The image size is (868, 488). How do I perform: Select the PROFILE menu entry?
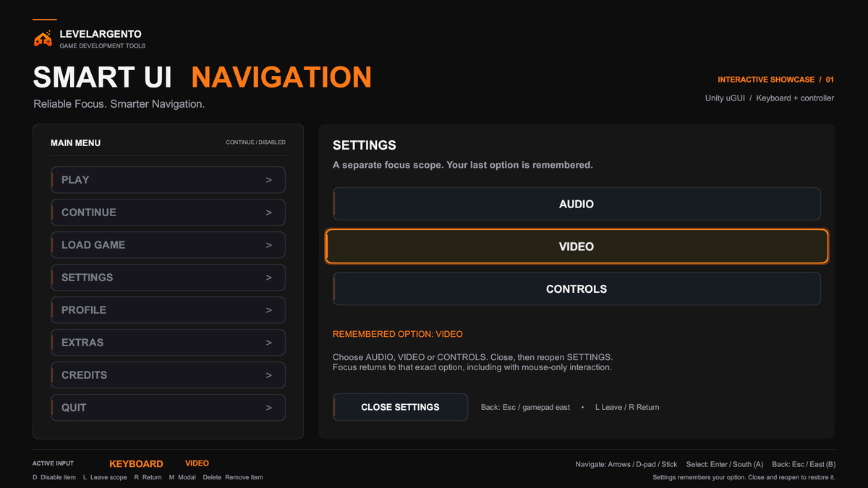[x=168, y=310]
